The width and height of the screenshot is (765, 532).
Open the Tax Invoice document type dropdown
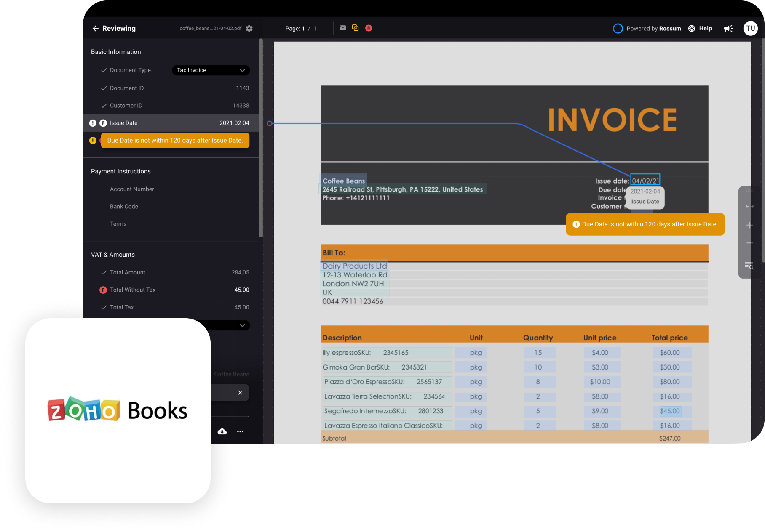pos(211,70)
